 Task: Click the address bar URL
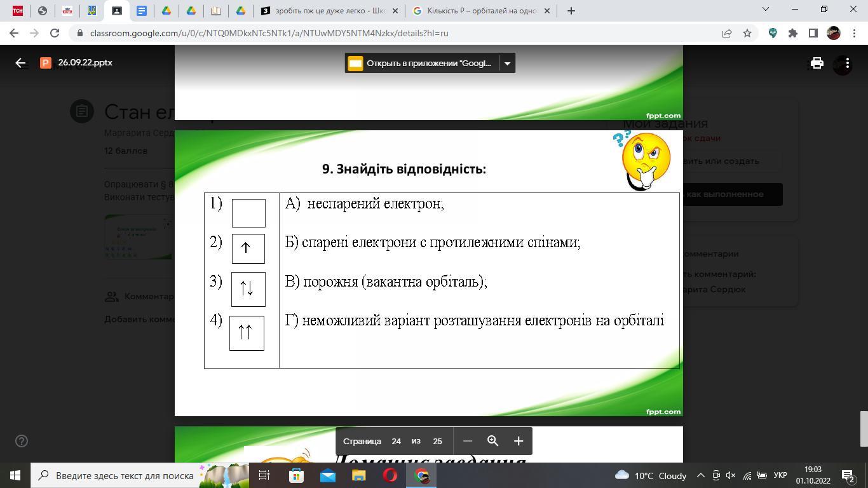click(268, 33)
